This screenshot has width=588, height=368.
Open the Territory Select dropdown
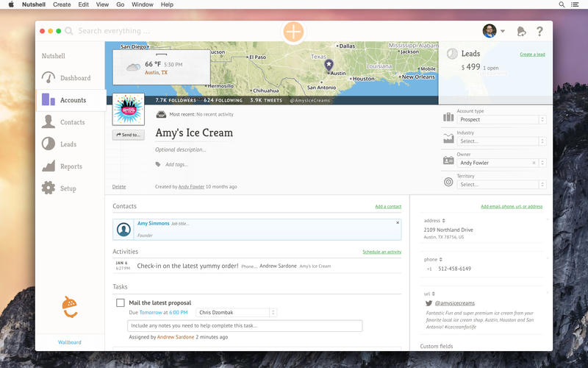point(501,185)
